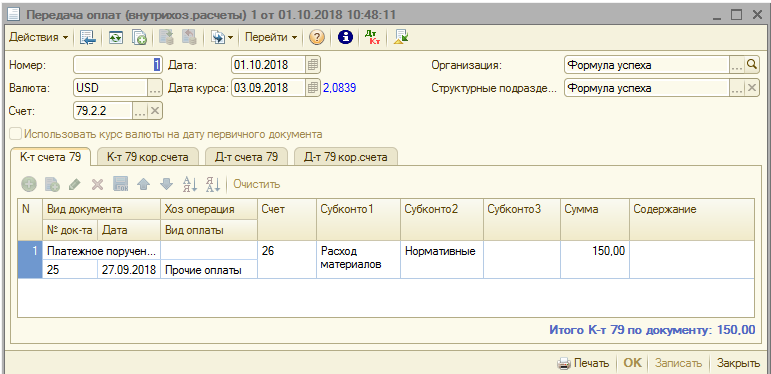Select document number cell 25
771x374 pixels.
70,270
